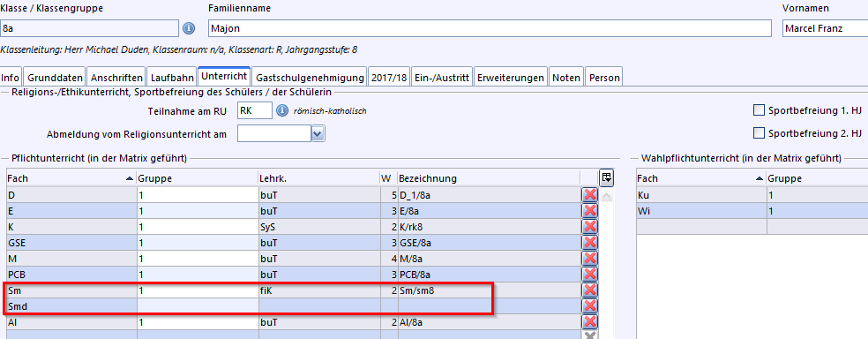The image size is (868, 339).
Task: Open Abmeldung vom Religionsunterricht date dropdown
Action: coord(318,133)
